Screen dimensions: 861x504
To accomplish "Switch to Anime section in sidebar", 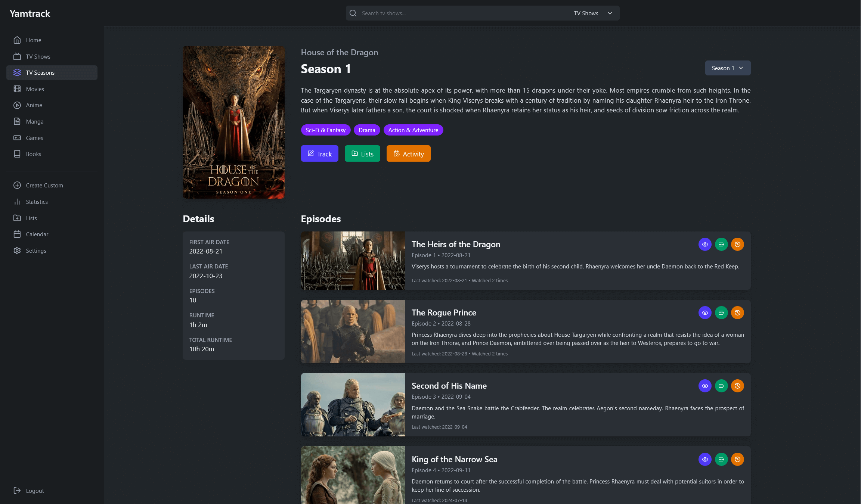I will [34, 105].
